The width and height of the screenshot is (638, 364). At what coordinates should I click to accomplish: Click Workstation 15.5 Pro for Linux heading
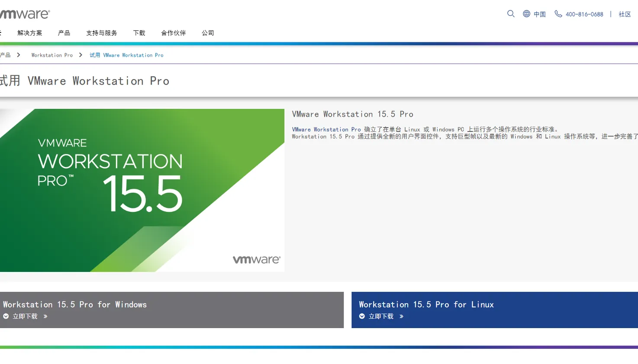pyautogui.click(x=426, y=305)
